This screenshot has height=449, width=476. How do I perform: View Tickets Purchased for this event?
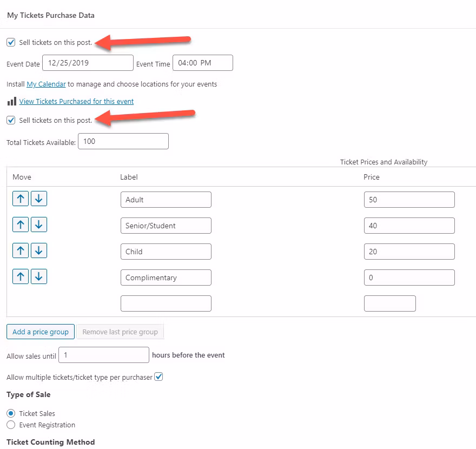(x=76, y=101)
